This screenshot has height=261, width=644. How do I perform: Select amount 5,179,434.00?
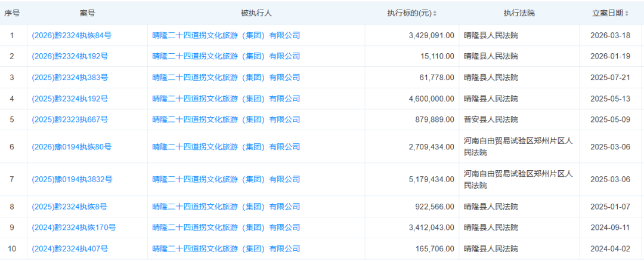[x=432, y=180]
